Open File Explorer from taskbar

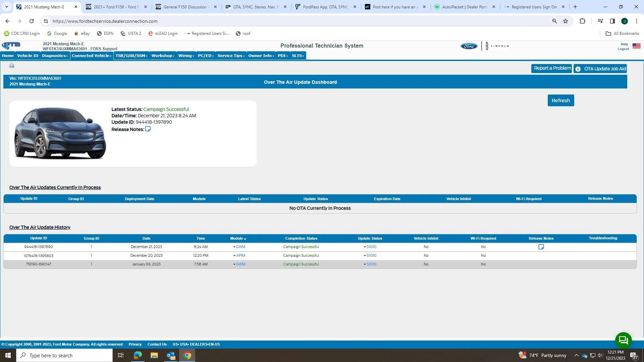point(154,355)
